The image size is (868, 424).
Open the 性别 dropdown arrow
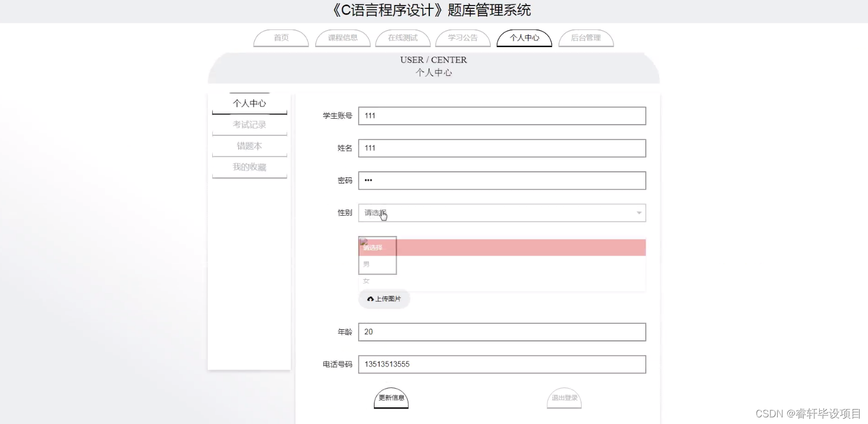click(638, 213)
